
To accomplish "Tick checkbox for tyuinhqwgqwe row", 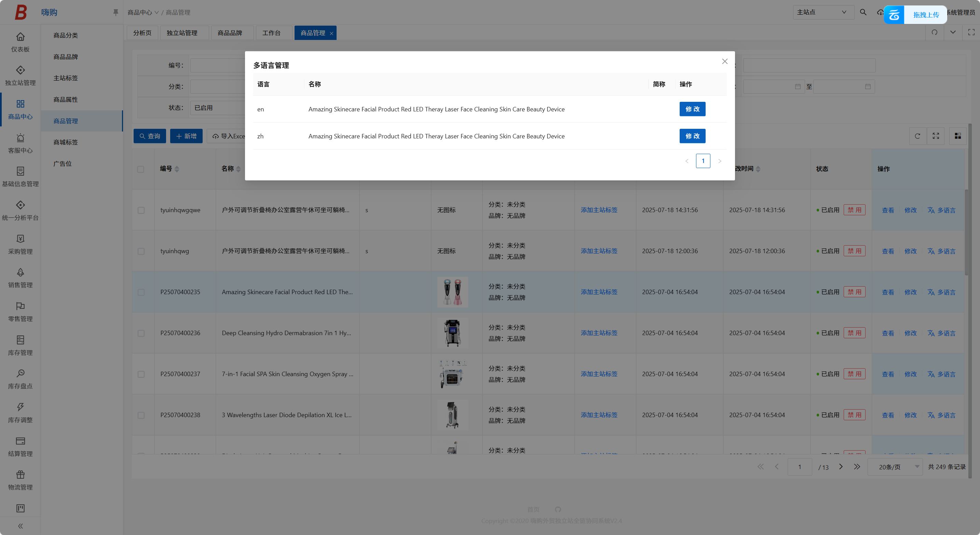I will (141, 210).
